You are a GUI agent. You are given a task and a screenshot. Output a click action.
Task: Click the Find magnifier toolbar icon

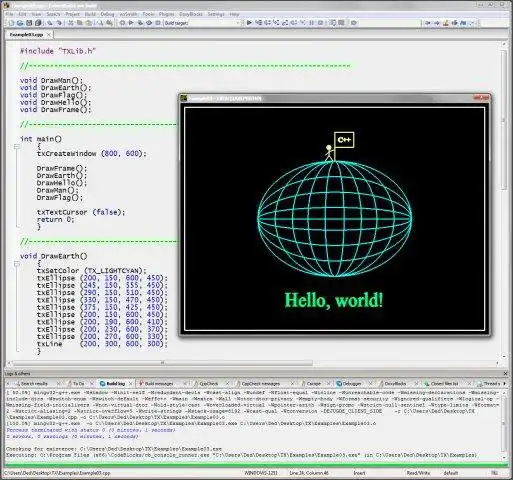tap(100, 23)
